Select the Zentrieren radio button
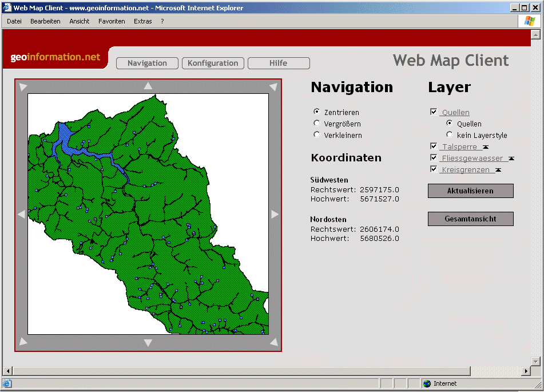 click(316, 112)
